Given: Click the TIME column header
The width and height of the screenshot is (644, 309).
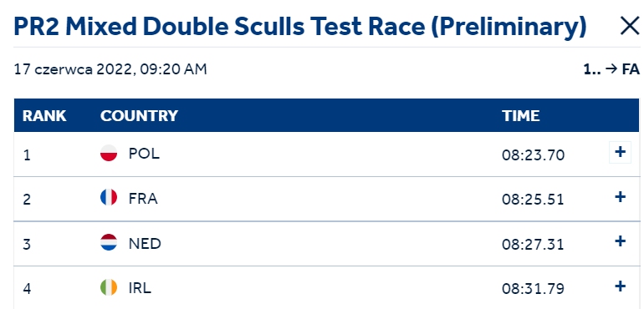Looking at the screenshot, I should coord(521,116).
